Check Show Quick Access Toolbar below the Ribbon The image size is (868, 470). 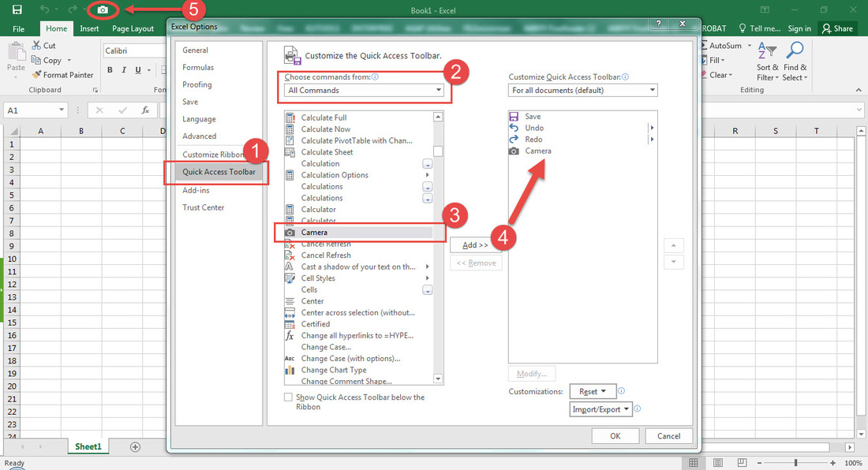[288, 397]
